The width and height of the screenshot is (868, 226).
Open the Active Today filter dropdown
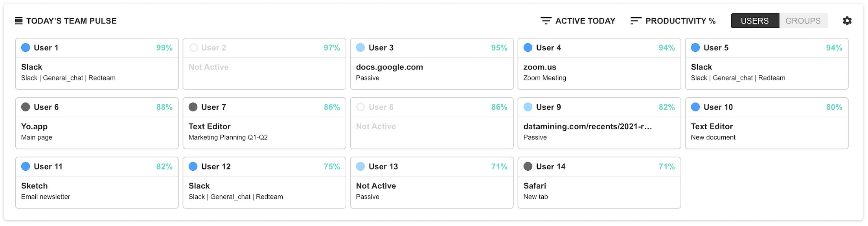[578, 21]
